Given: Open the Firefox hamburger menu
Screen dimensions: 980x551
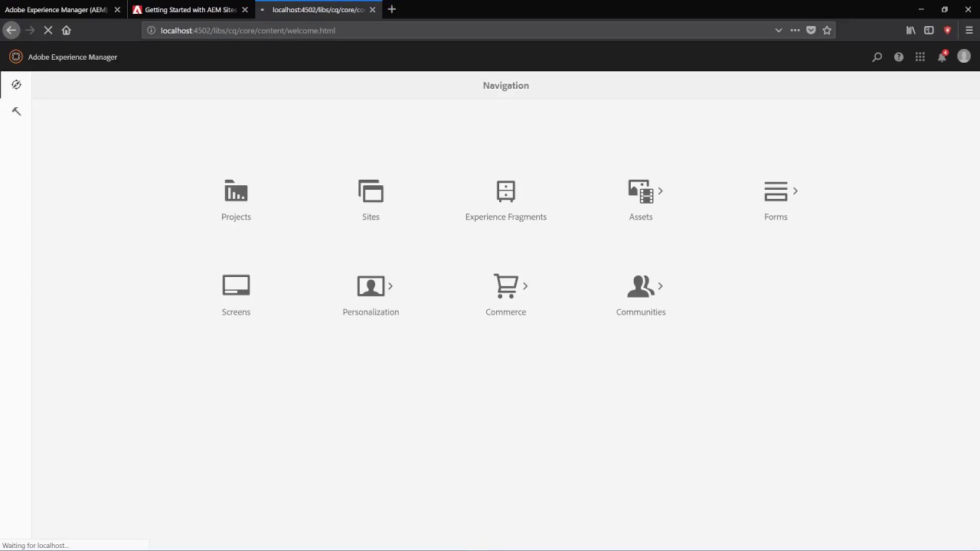Looking at the screenshot, I should [969, 31].
